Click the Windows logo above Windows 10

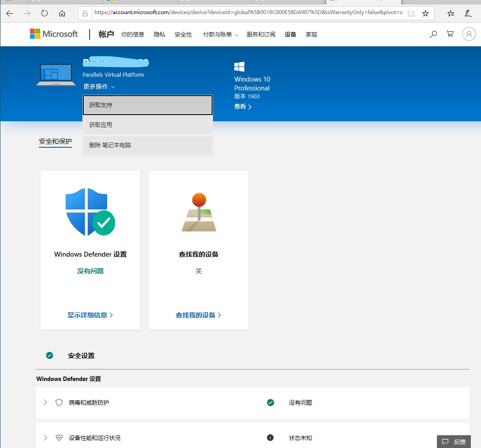tap(239, 67)
